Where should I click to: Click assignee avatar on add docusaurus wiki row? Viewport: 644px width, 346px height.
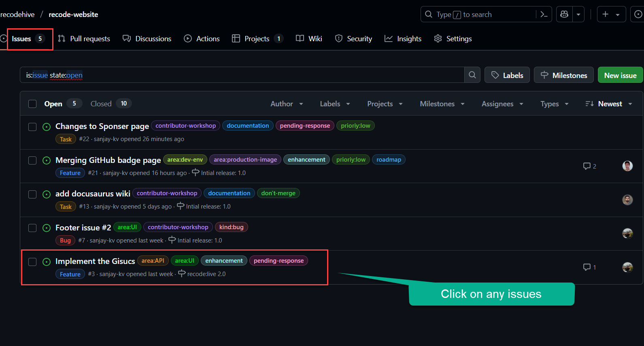coord(627,200)
